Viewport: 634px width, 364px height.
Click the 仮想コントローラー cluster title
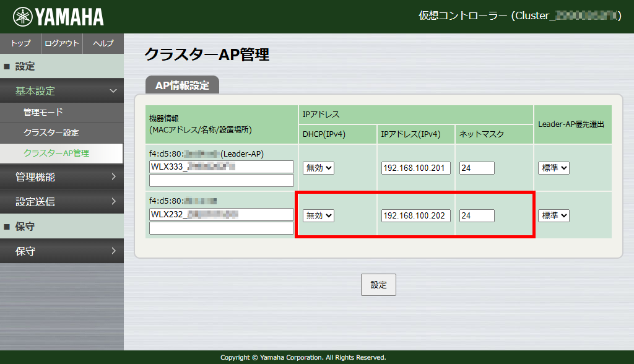pyautogui.click(x=520, y=15)
